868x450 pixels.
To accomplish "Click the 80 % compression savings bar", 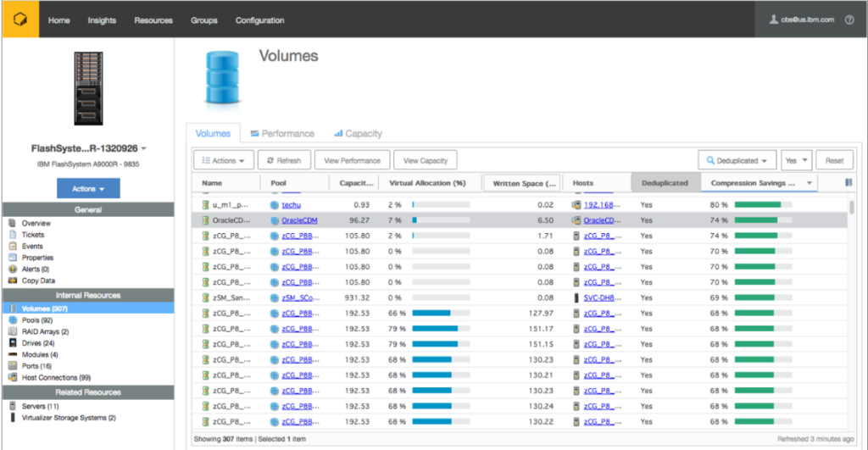I will point(764,205).
